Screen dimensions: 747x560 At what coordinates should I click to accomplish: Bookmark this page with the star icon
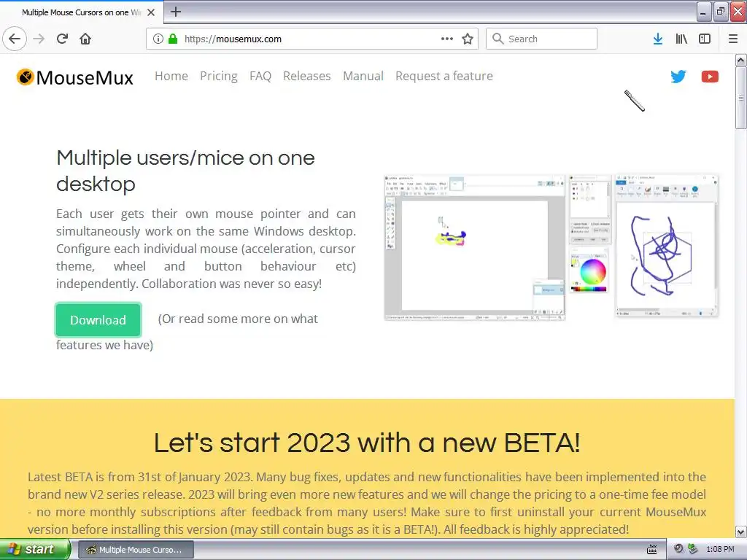click(x=468, y=39)
